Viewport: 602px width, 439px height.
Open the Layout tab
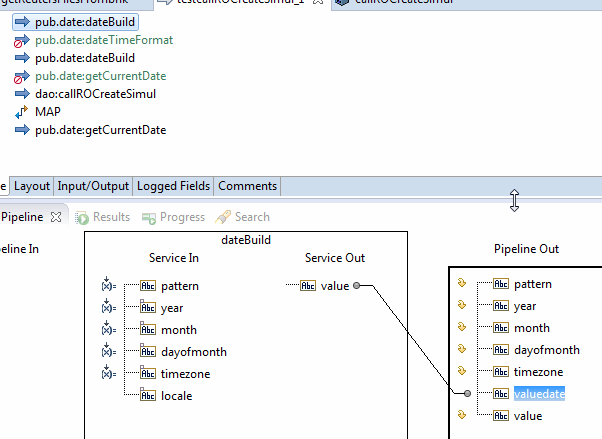point(32,186)
